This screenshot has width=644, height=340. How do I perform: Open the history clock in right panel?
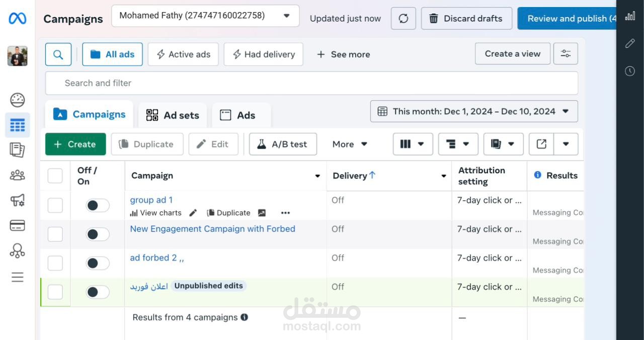[630, 71]
